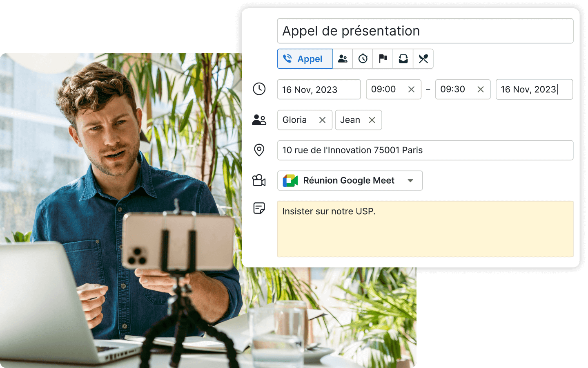Select the inbox email activity icon
The image size is (588, 368).
(403, 59)
